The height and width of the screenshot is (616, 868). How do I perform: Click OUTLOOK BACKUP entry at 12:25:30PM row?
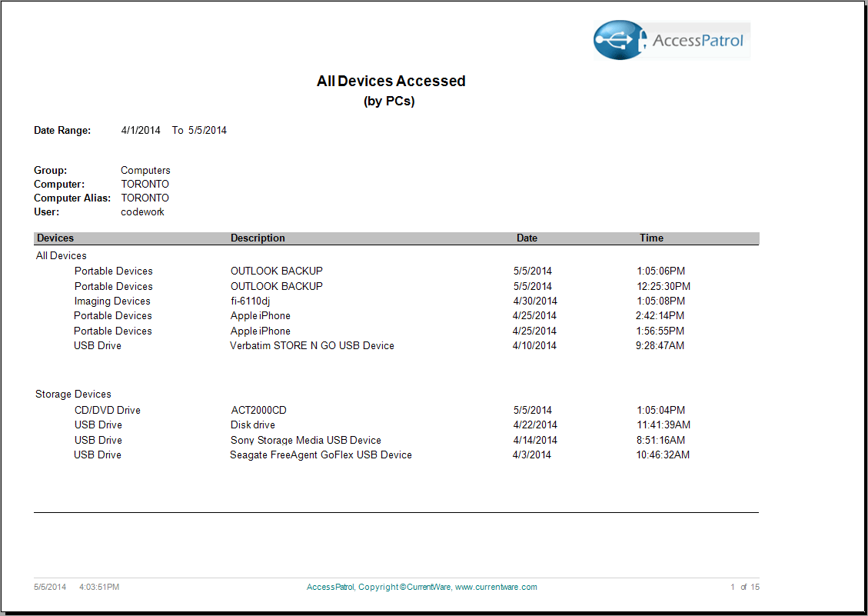click(277, 286)
